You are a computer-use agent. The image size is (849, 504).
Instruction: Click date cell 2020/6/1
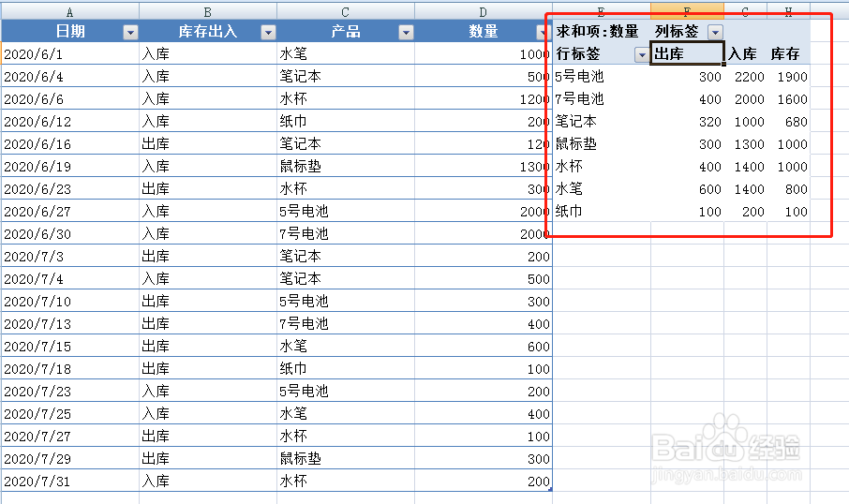coord(70,54)
